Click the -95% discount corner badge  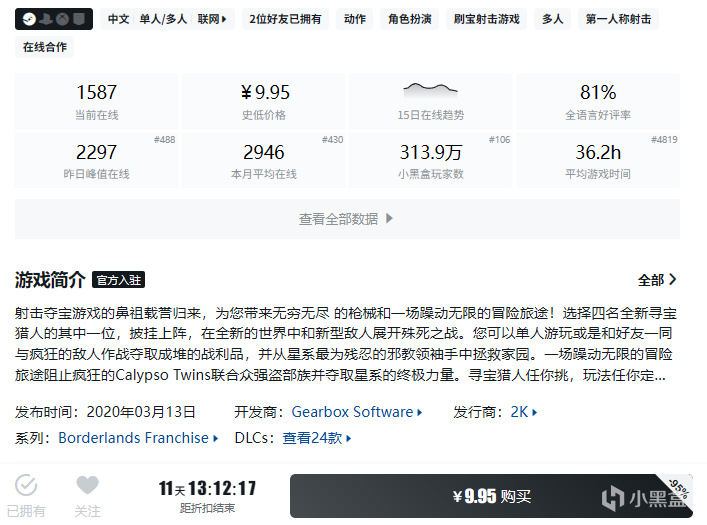pos(679,488)
